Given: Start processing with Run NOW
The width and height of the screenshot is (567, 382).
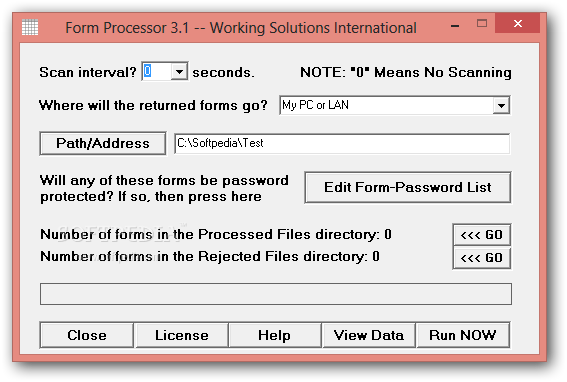Looking at the screenshot, I should 463,335.
